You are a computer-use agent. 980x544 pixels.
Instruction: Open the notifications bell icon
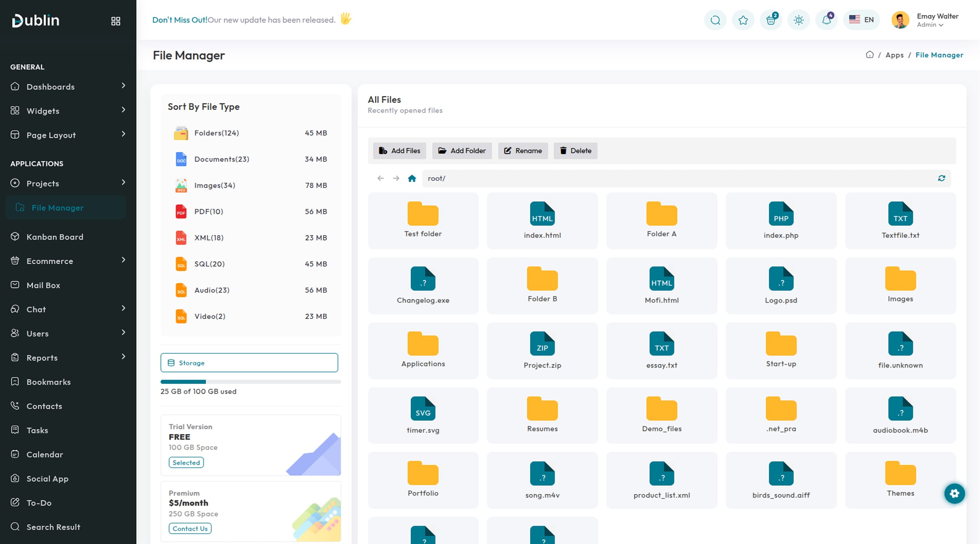coord(826,20)
